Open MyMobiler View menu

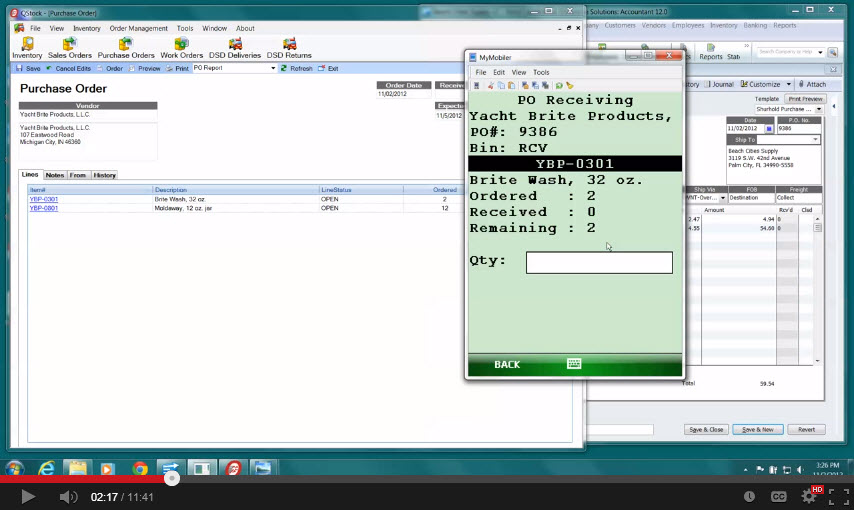tap(518, 72)
